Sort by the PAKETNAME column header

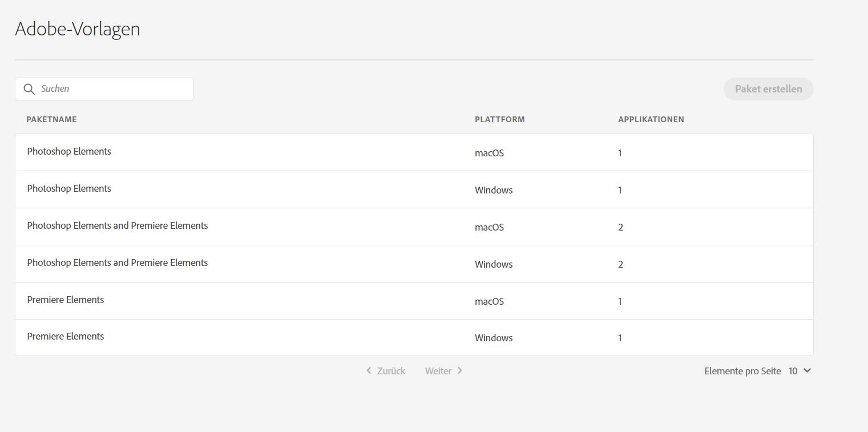point(51,119)
